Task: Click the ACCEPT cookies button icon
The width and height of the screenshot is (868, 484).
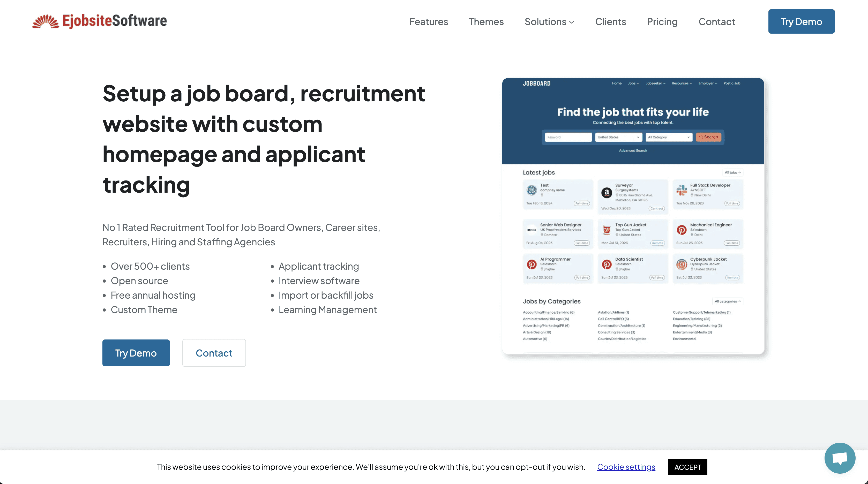Action: [x=687, y=467]
